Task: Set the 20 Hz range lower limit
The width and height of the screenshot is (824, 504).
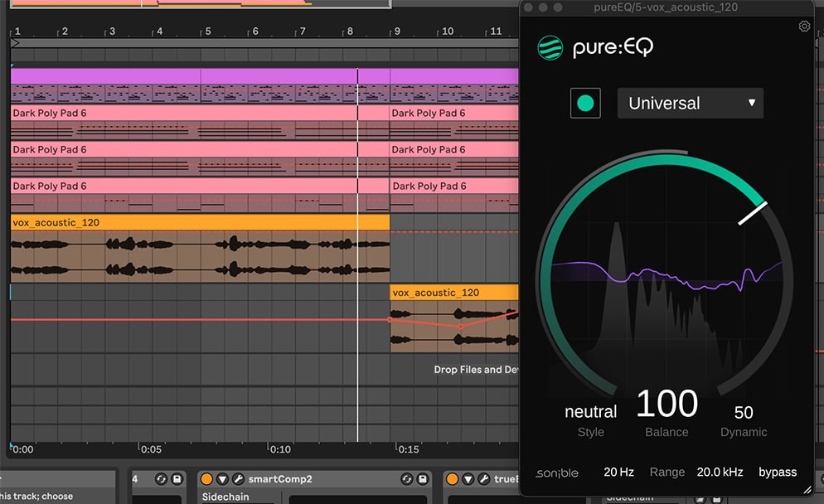Action: tap(618, 472)
